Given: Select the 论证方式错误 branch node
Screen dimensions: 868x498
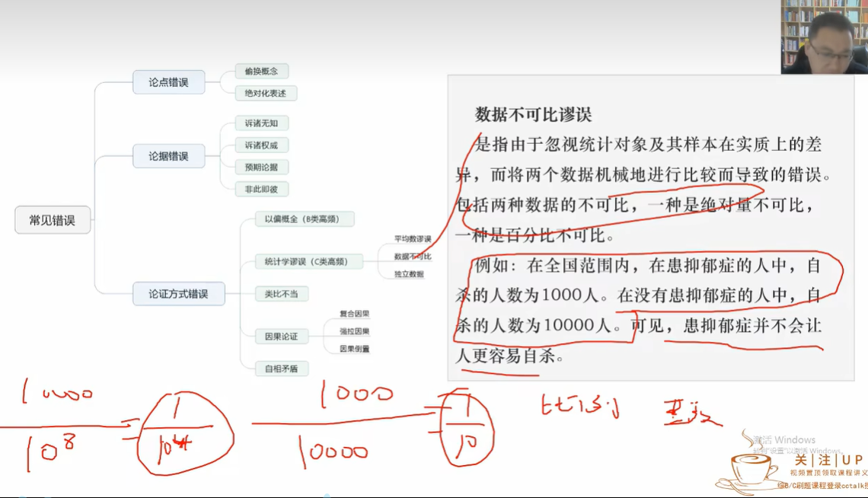Looking at the screenshot, I should pyautogui.click(x=178, y=293).
